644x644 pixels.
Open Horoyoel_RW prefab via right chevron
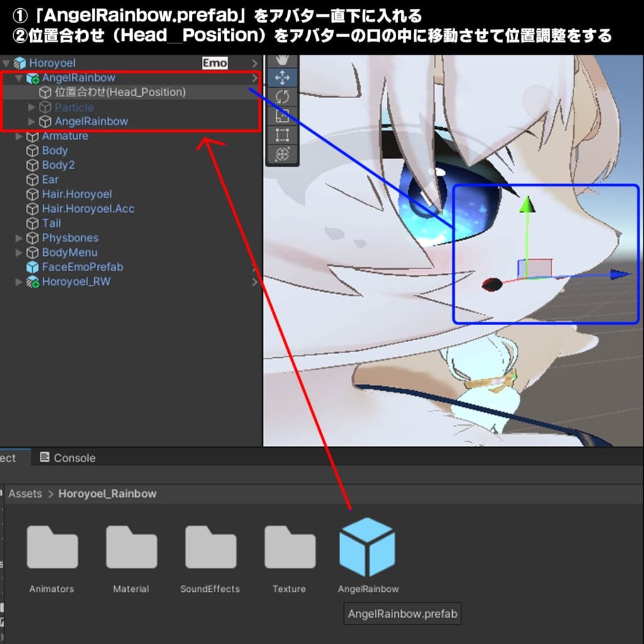tap(255, 282)
